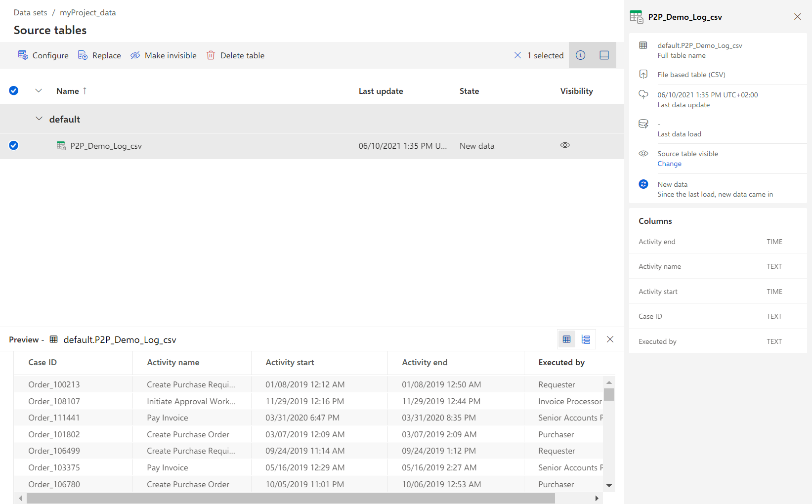Viewport: 812px width, 504px height.
Task: Click horizontal scrollbar left arrow
Action: tap(20, 498)
